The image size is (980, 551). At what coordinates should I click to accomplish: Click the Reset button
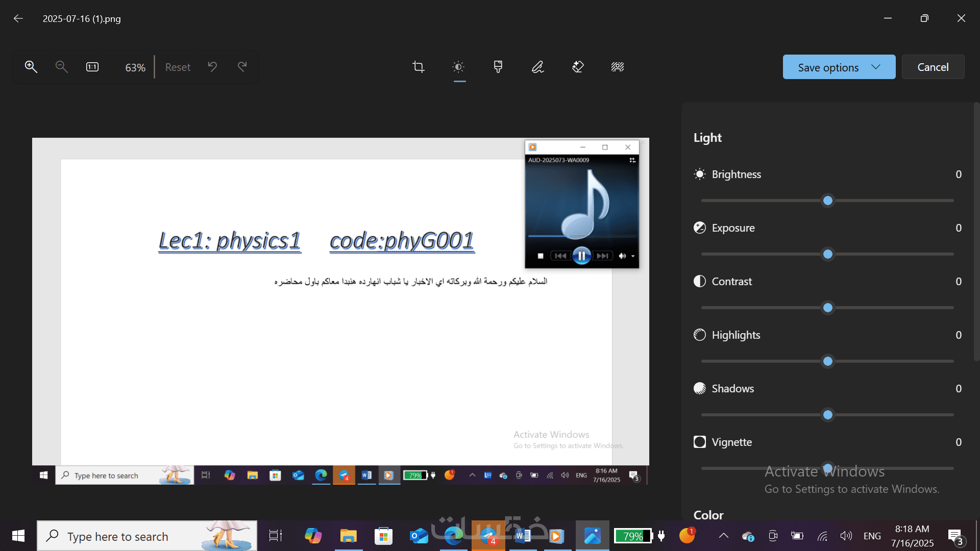[178, 67]
